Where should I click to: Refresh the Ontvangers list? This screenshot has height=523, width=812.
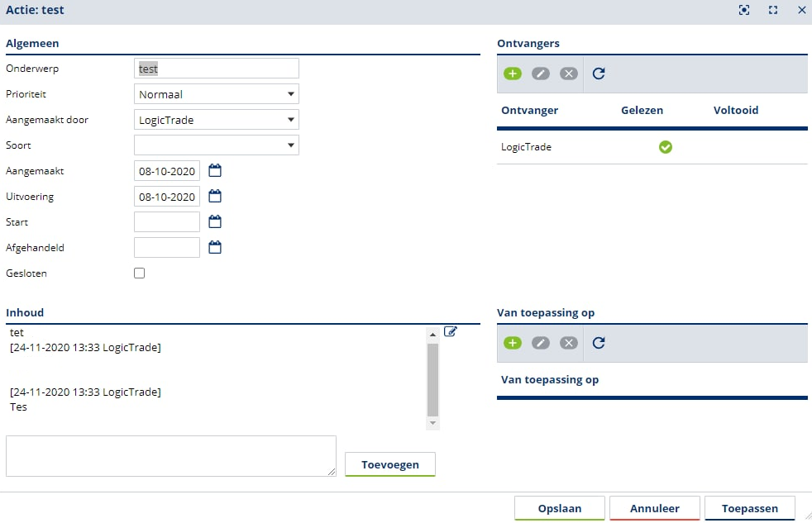point(599,74)
